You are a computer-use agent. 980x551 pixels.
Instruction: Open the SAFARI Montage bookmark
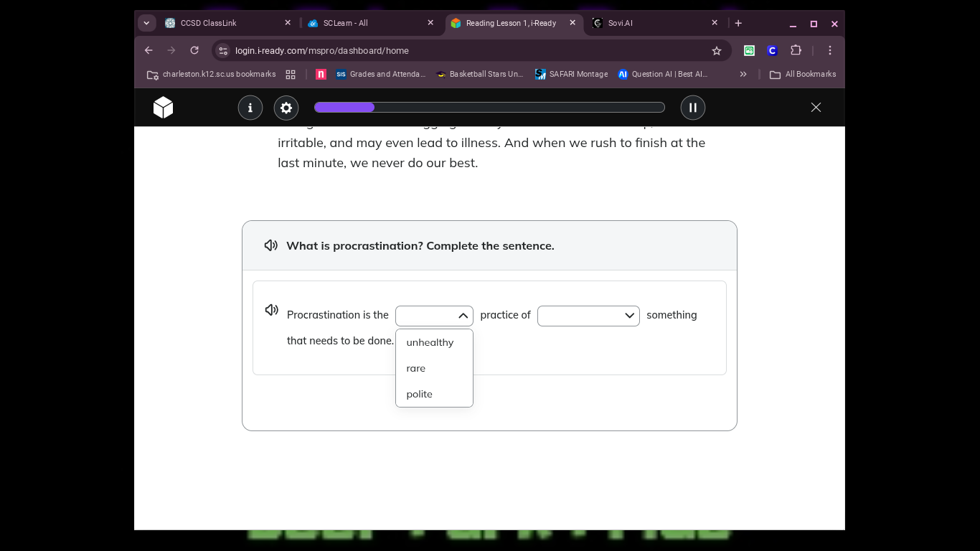571,74
